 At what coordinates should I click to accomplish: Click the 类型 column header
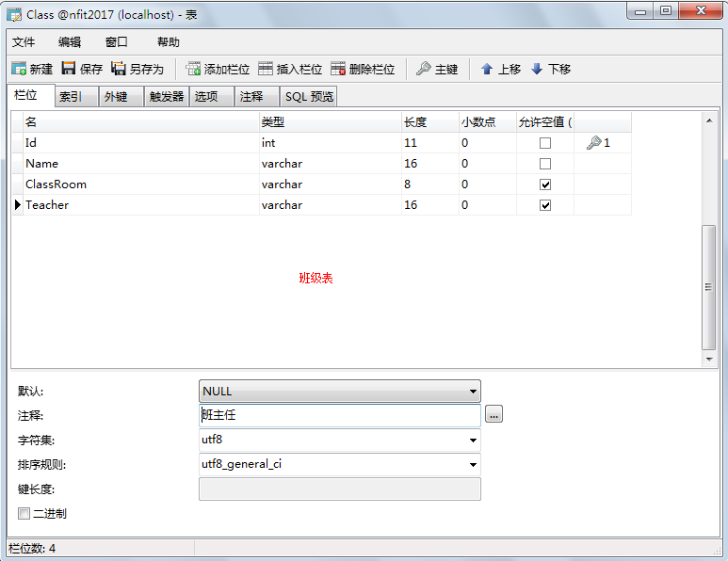(x=331, y=122)
